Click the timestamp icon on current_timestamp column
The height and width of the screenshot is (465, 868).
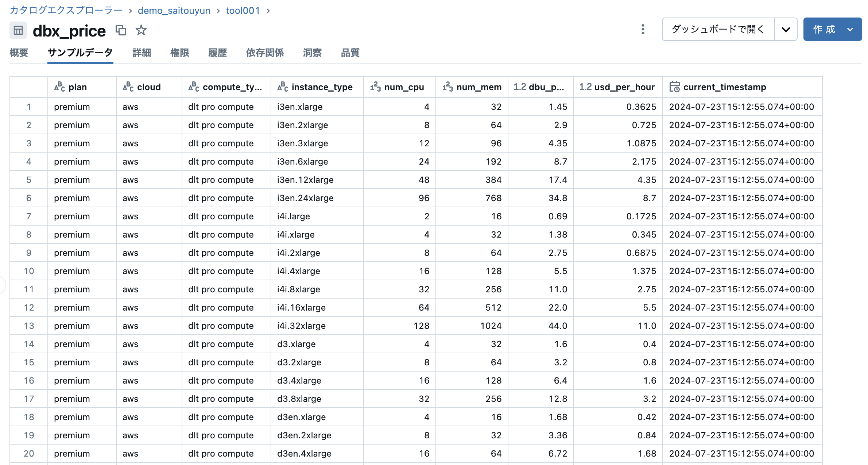point(674,87)
